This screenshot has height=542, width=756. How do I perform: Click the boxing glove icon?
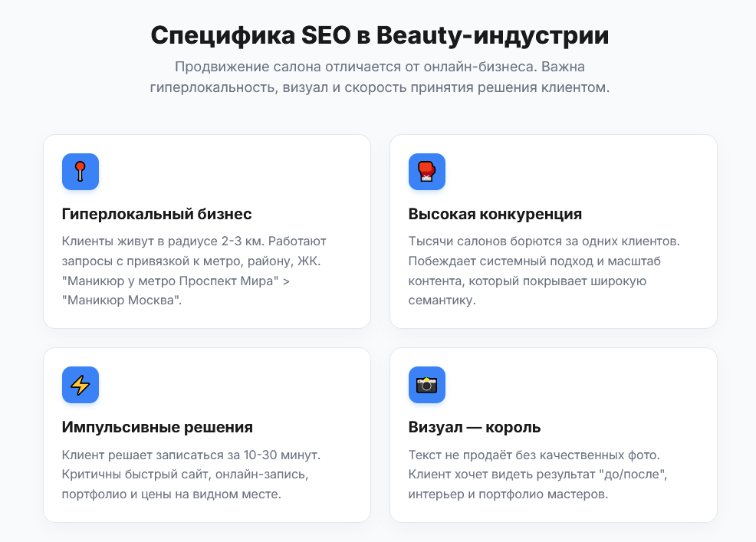[427, 172]
